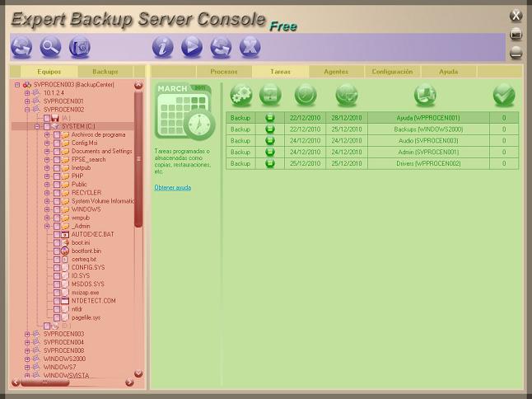532x399 pixels.
Task: Click green status icon in Backups (WINDOWS2000) row
Action: (270, 129)
